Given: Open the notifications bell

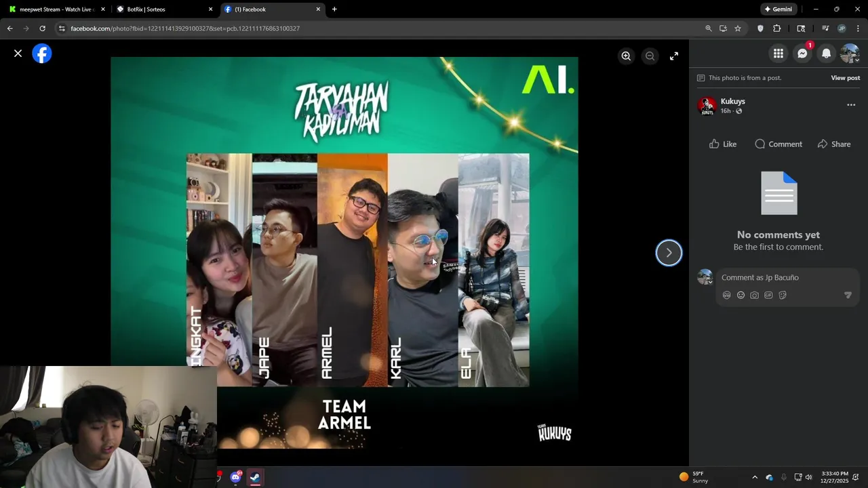Looking at the screenshot, I should coord(826,54).
